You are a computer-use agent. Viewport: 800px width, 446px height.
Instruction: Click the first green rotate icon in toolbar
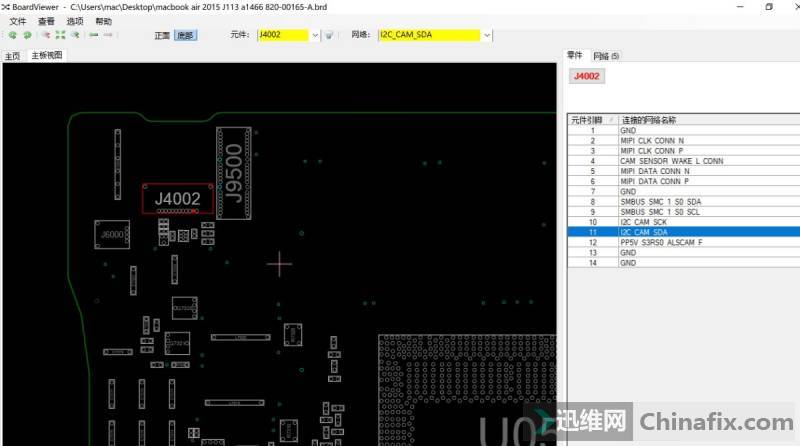[x=13, y=35]
